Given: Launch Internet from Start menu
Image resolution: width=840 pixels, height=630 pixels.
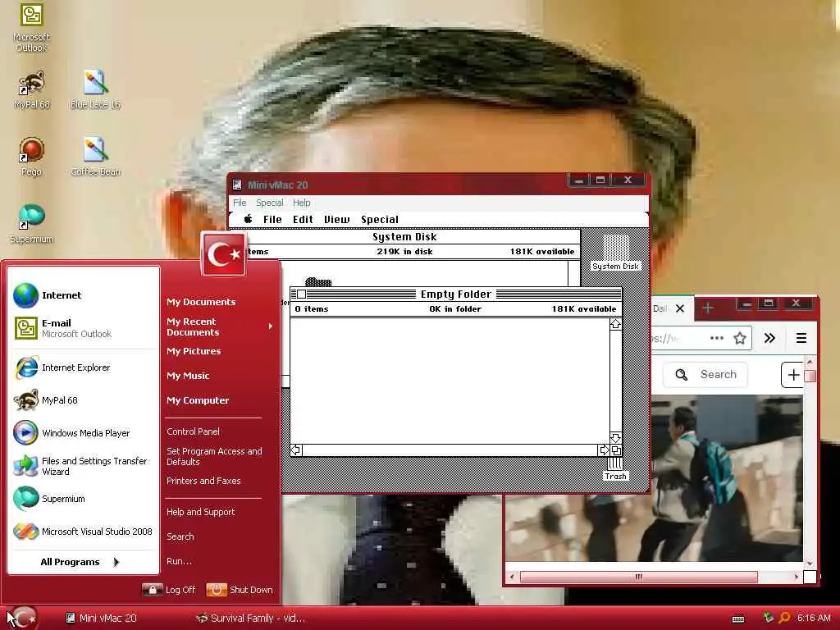Looking at the screenshot, I should pos(84,295).
